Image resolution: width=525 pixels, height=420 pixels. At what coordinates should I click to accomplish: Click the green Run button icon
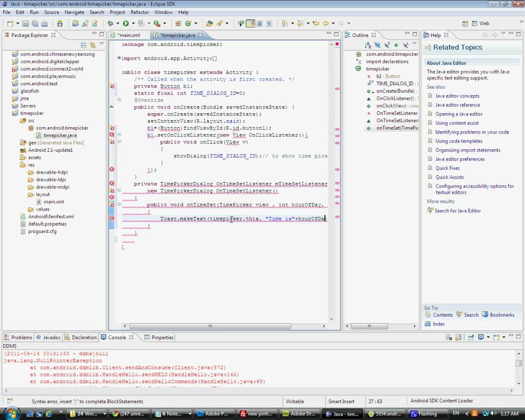click(x=125, y=23)
